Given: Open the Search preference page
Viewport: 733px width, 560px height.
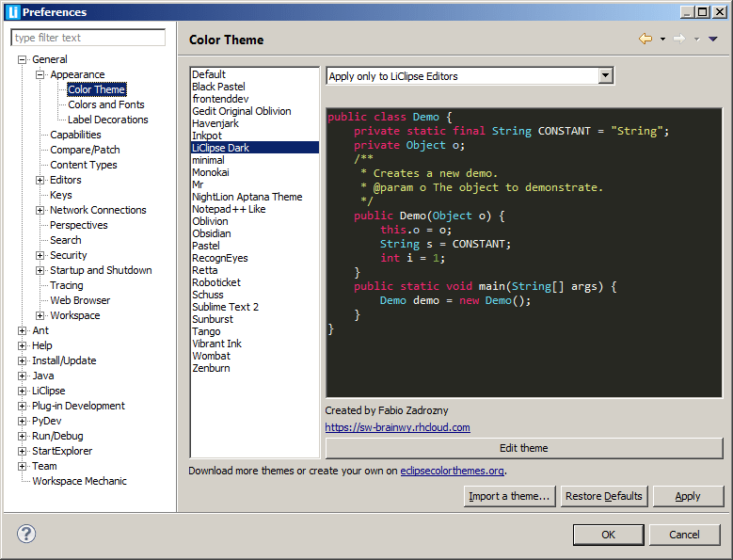Looking at the screenshot, I should 66,240.
